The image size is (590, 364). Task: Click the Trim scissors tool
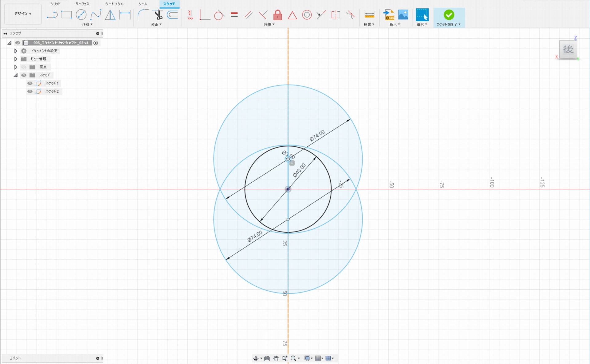158,15
